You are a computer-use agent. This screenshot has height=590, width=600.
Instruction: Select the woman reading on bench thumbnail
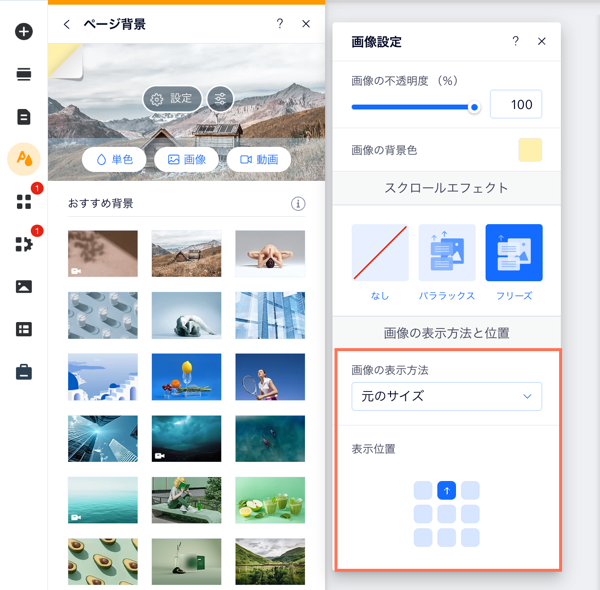tap(186, 500)
